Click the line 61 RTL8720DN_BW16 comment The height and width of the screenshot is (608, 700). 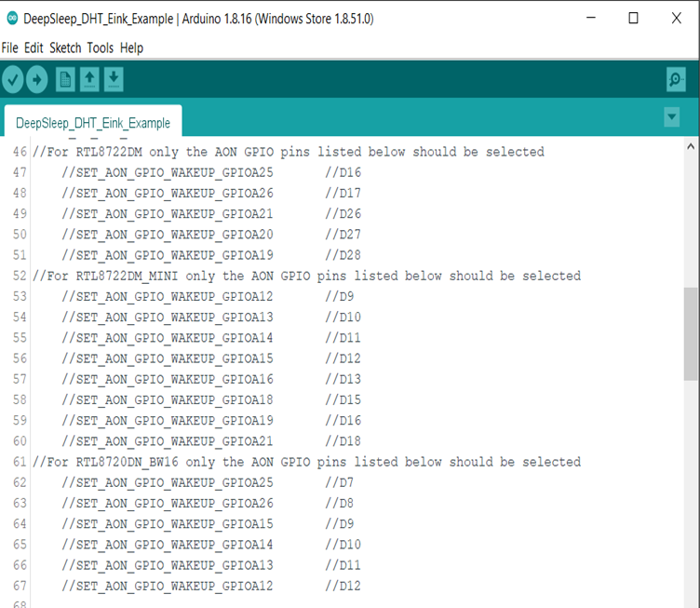306,462
